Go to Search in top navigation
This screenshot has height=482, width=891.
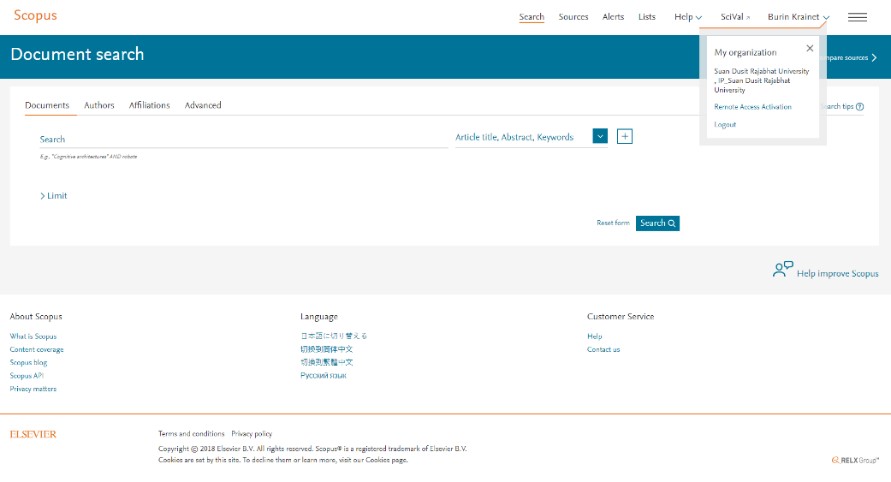point(531,17)
